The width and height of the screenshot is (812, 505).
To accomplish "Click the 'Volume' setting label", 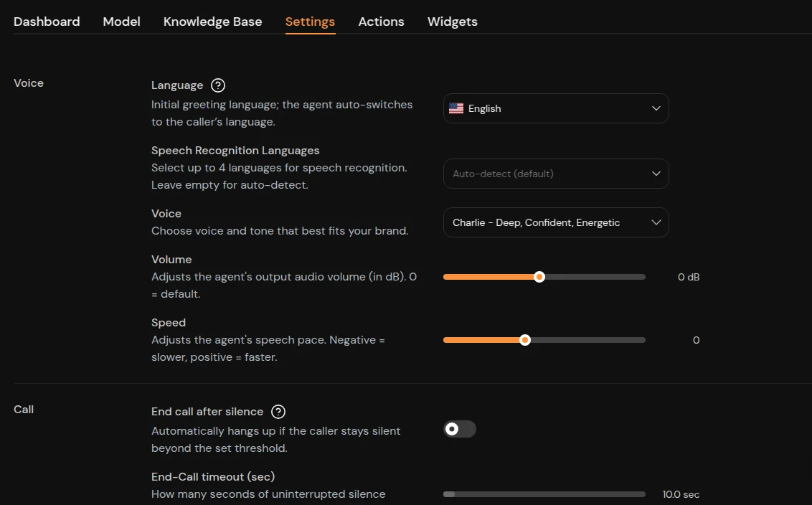I will [171, 259].
